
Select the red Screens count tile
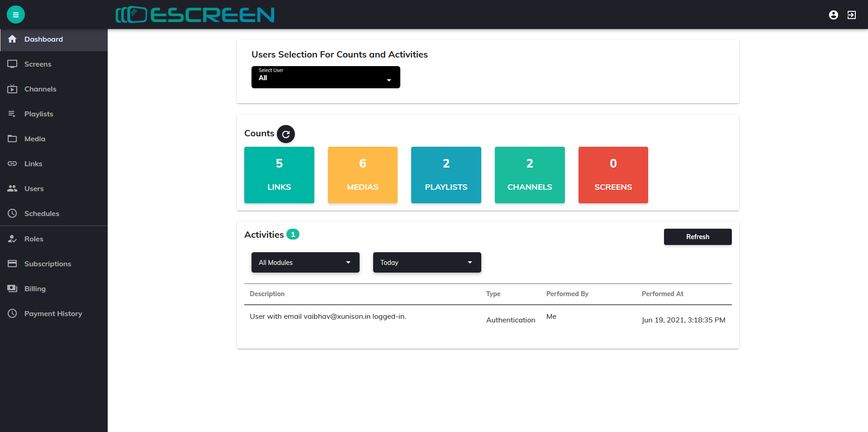(x=613, y=175)
